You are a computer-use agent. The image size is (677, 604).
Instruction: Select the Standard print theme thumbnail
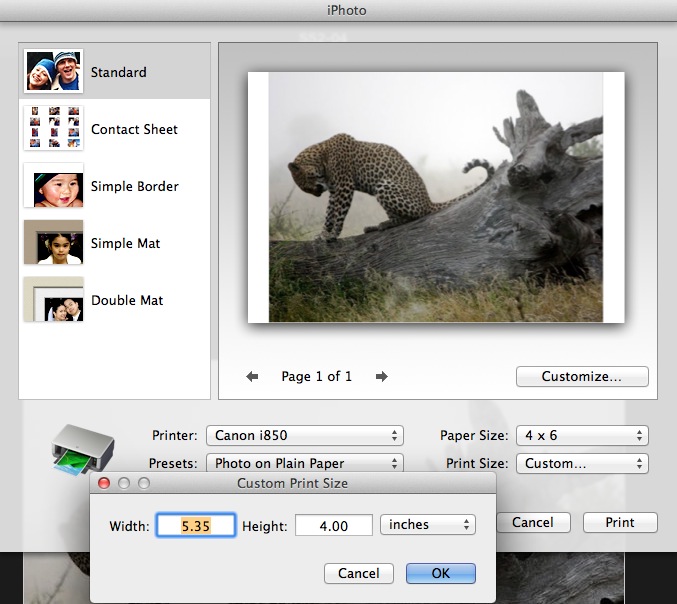coord(53,72)
